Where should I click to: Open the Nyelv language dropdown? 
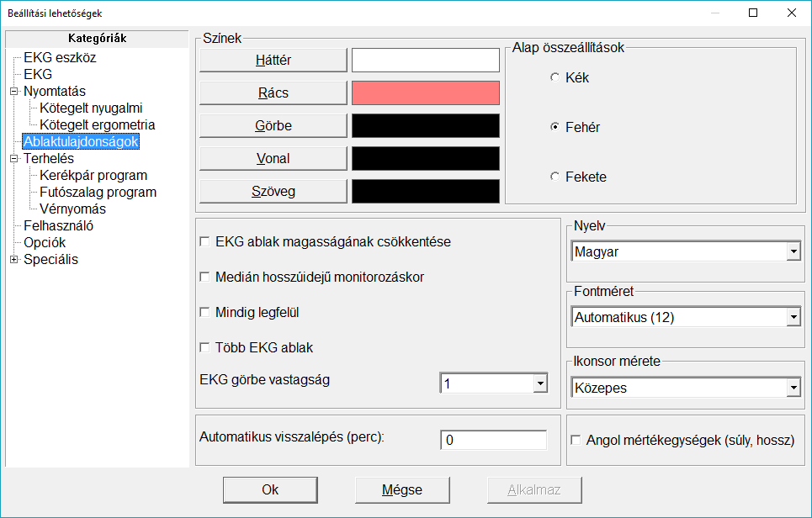(x=793, y=252)
